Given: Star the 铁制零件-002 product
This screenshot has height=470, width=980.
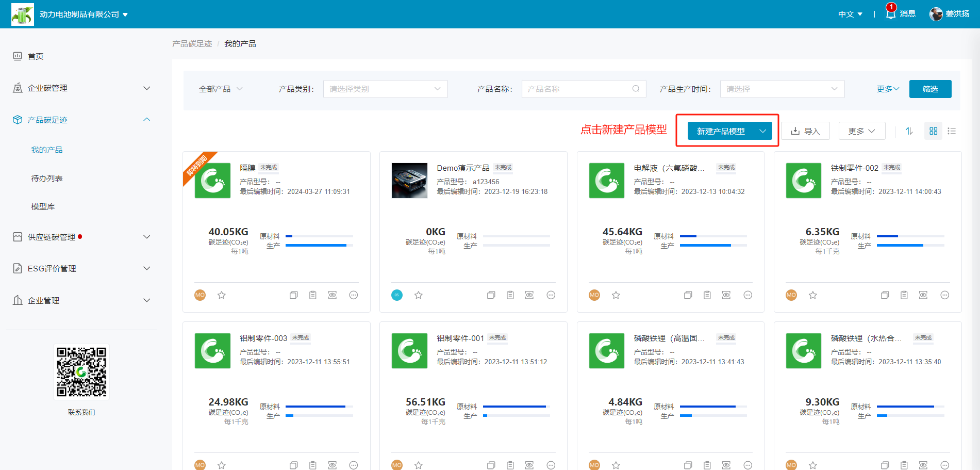Looking at the screenshot, I should (x=813, y=295).
